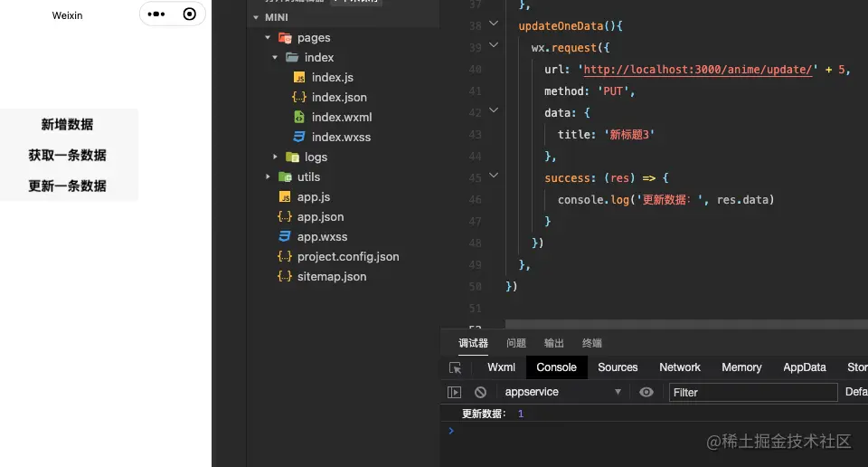868x467 pixels.
Task: Click the logs folder icon
Action: [x=292, y=157]
